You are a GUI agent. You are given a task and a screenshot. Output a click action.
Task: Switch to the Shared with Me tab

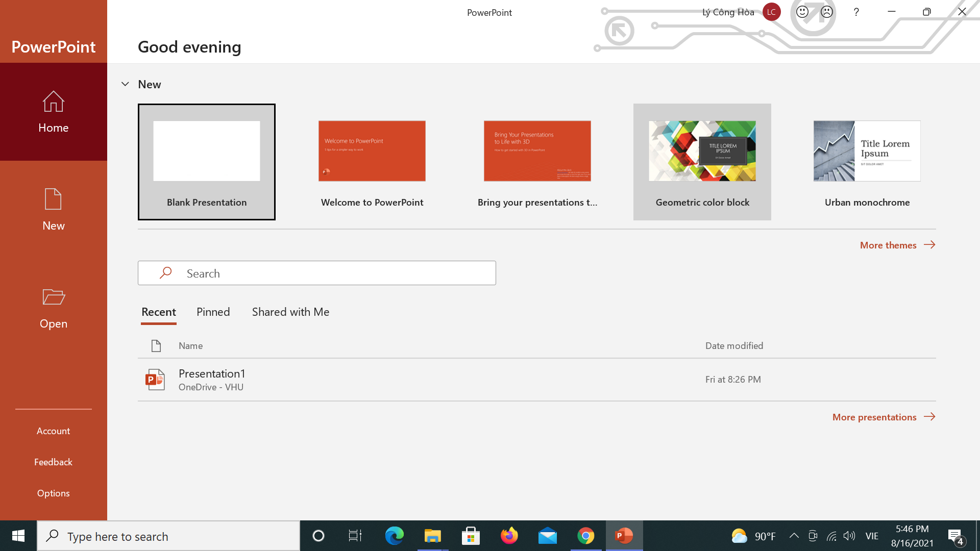(x=290, y=312)
